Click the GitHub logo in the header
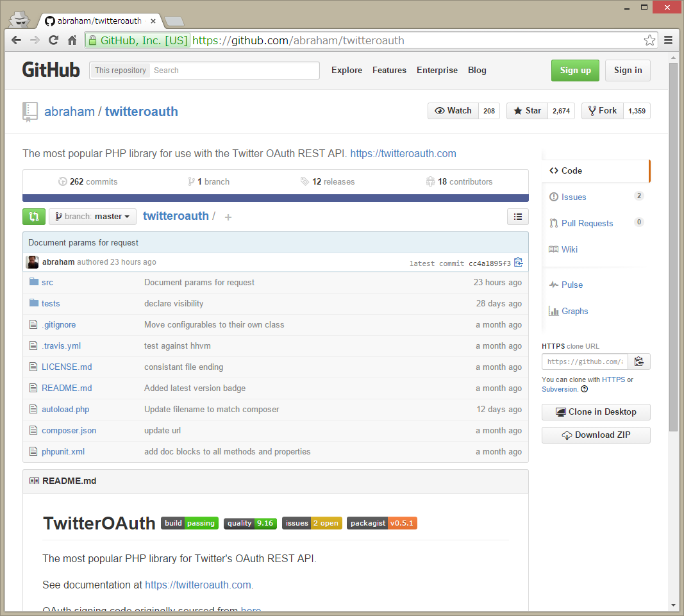 pyautogui.click(x=51, y=70)
